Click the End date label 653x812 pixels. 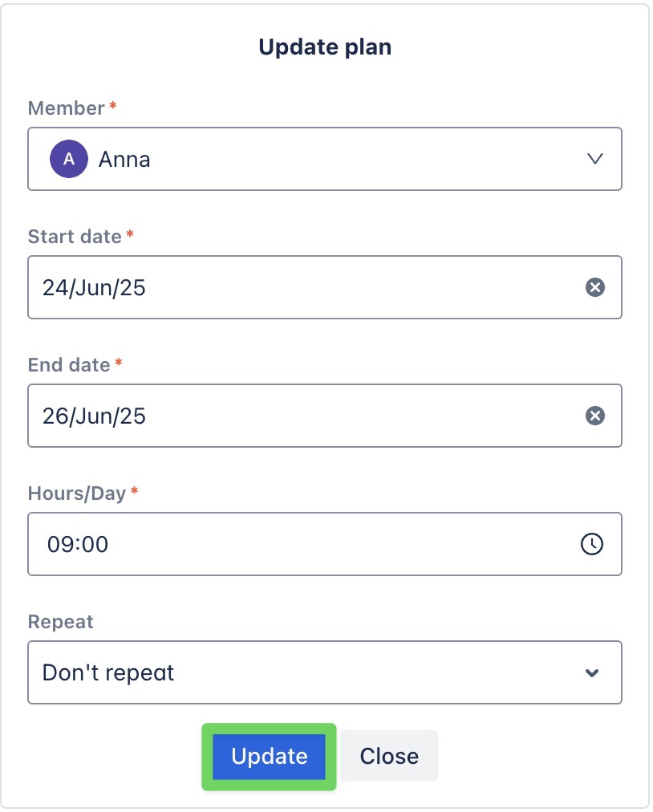click(69, 365)
